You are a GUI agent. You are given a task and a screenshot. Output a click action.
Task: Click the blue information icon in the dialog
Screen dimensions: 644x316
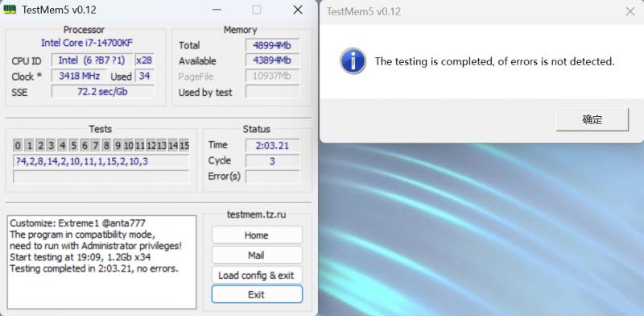coord(353,61)
